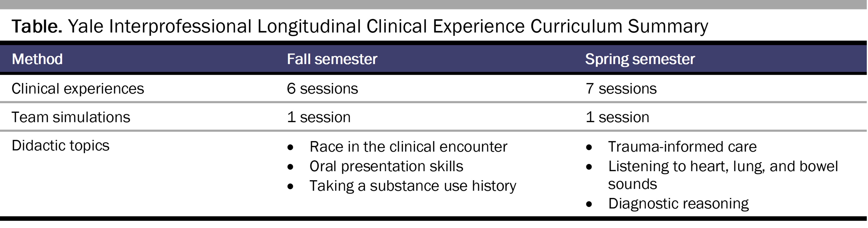Select the Fall semester column header

coord(332,59)
